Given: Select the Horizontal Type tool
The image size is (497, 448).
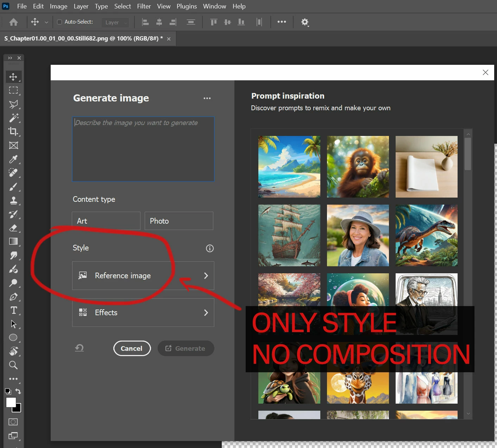Looking at the screenshot, I should click(x=13, y=310).
